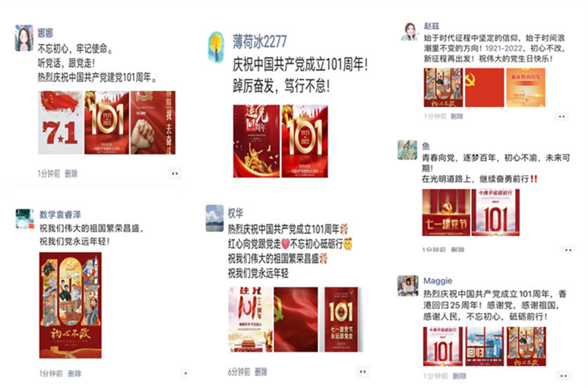View the 7.1 flag image thumbnail

coord(60,122)
